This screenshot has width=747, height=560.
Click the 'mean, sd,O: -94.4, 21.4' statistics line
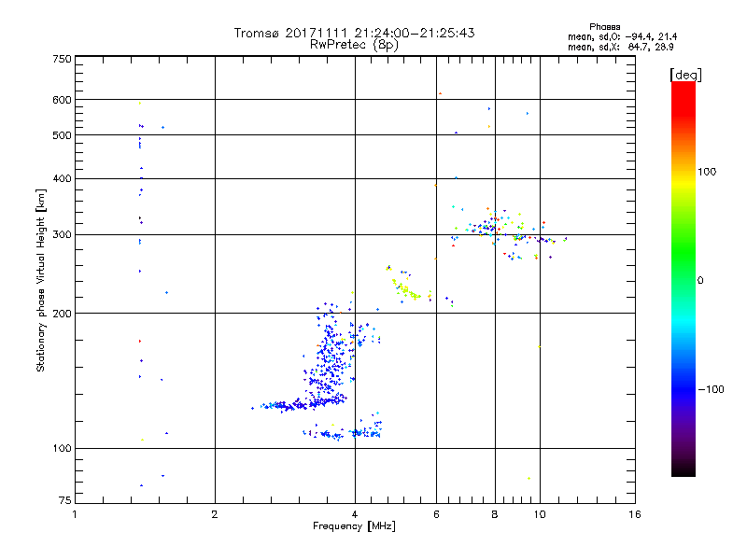click(x=622, y=36)
